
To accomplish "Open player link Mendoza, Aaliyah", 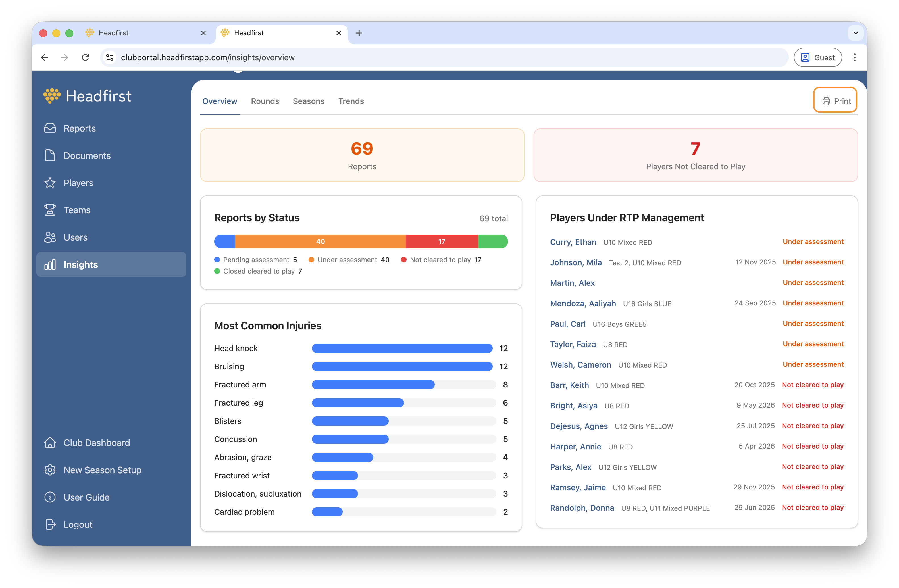I will [x=582, y=303].
